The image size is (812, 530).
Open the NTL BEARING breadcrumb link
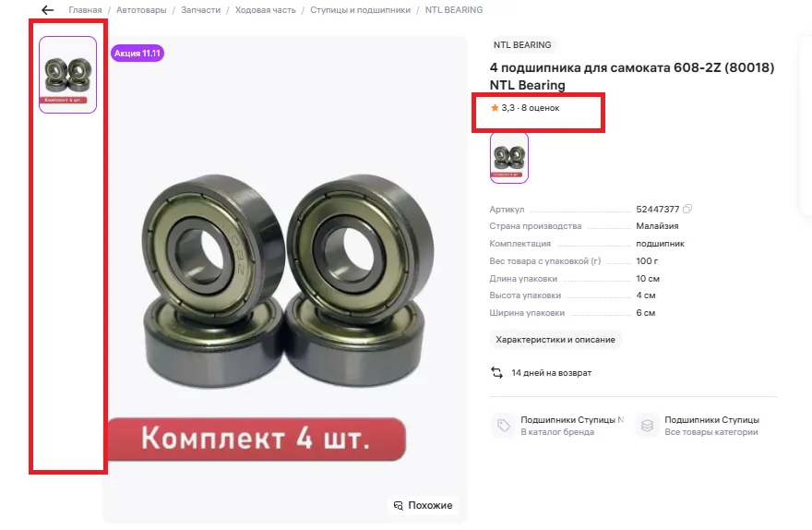(x=454, y=10)
